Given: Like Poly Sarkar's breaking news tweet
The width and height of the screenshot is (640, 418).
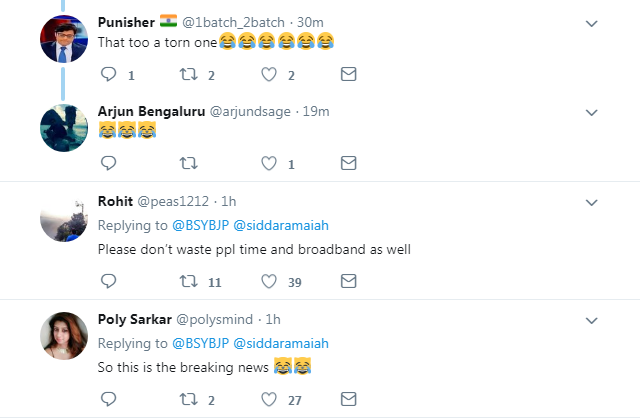Looking at the screenshot, I should coord(267,400).
